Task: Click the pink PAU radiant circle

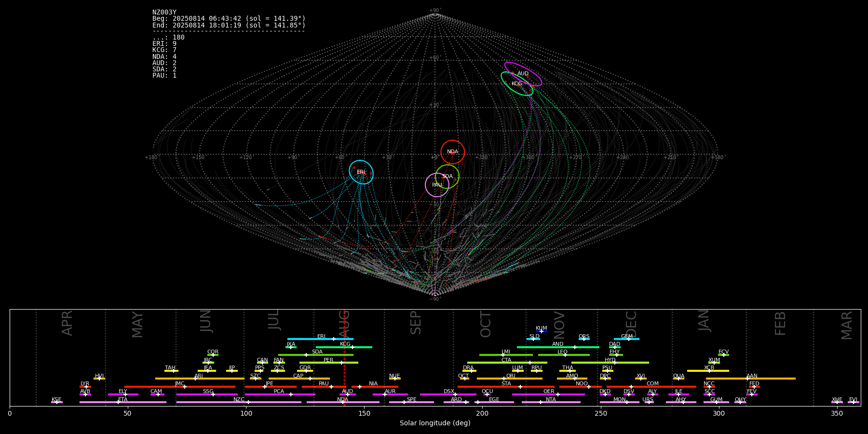Action: click(437, 185)
